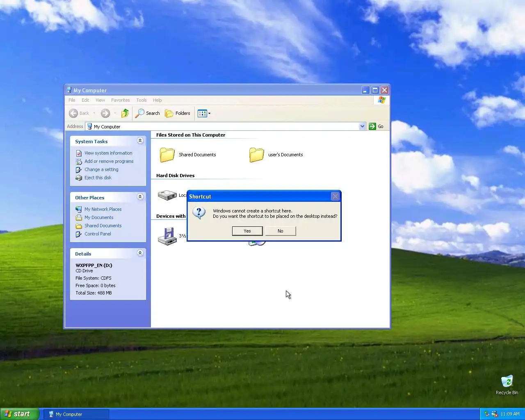The width and height of the screenshot is (525, 420).
Task: Open My Documents link in Other Places
Action: (99, 217)
